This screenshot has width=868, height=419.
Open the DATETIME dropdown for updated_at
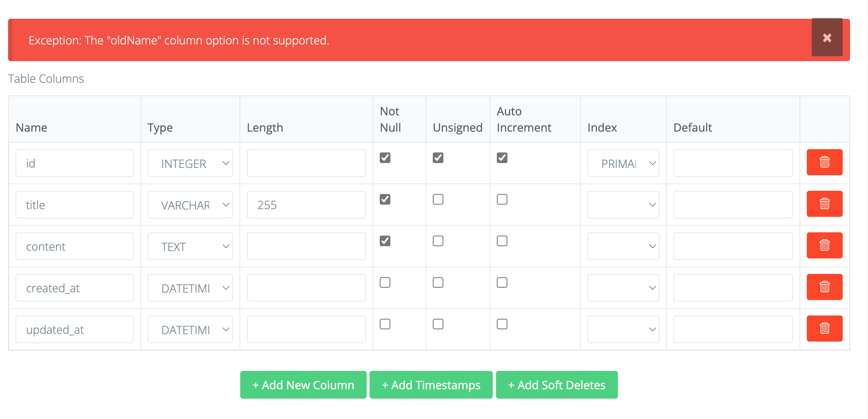point(190,329)
